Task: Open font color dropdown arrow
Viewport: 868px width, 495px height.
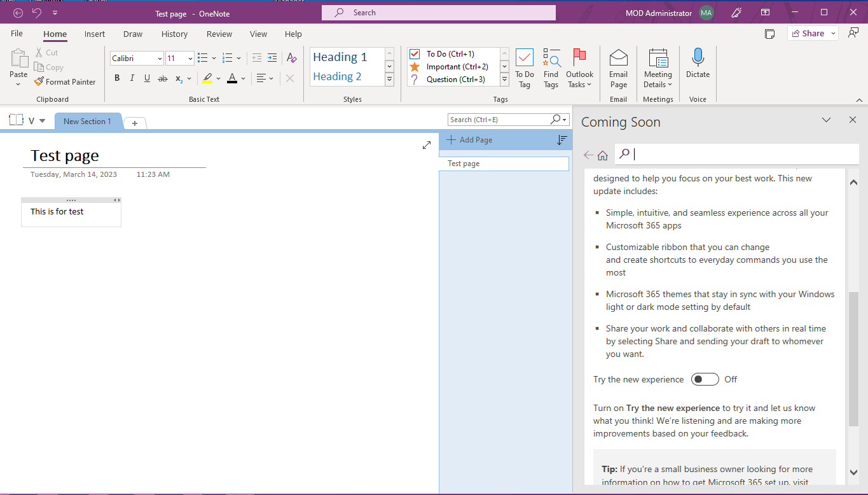Action: click(244, 78)
